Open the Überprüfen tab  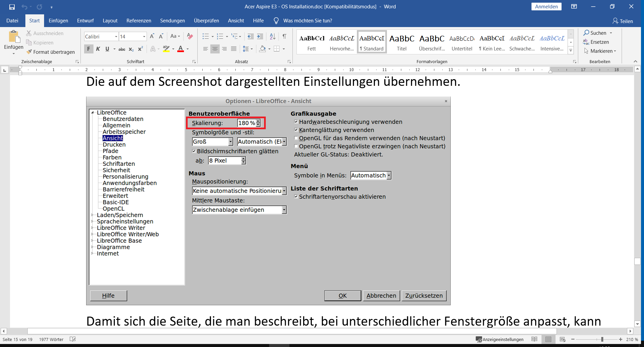[206, 21]
